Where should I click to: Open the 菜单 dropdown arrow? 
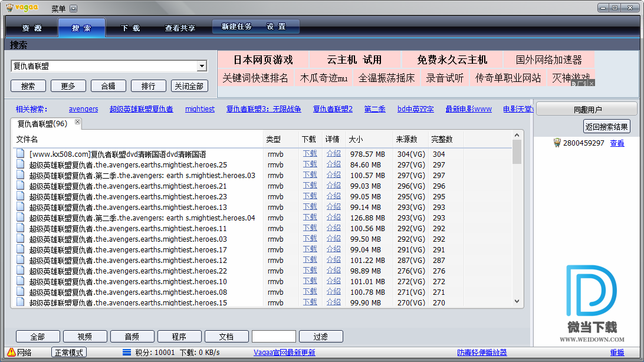tap(73, 9)
